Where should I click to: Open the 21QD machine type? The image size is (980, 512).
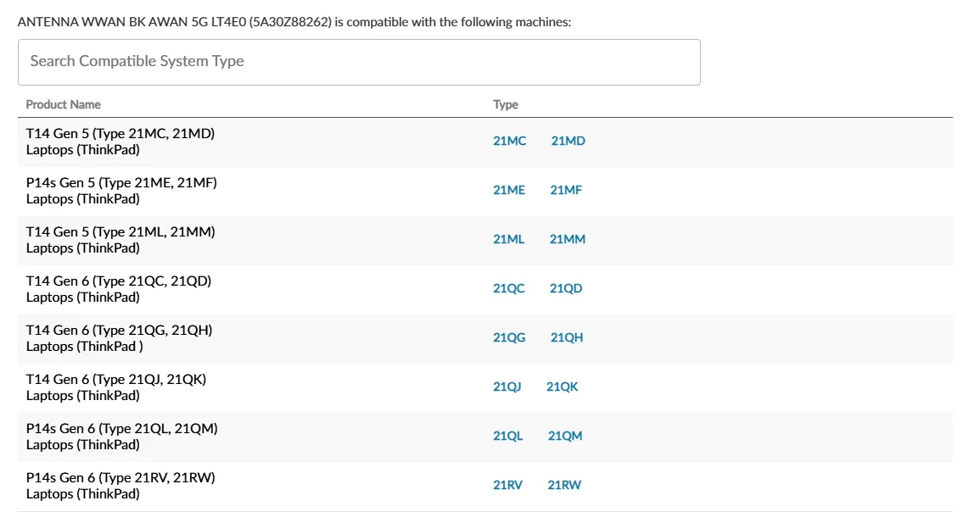(x=566, y=288)
